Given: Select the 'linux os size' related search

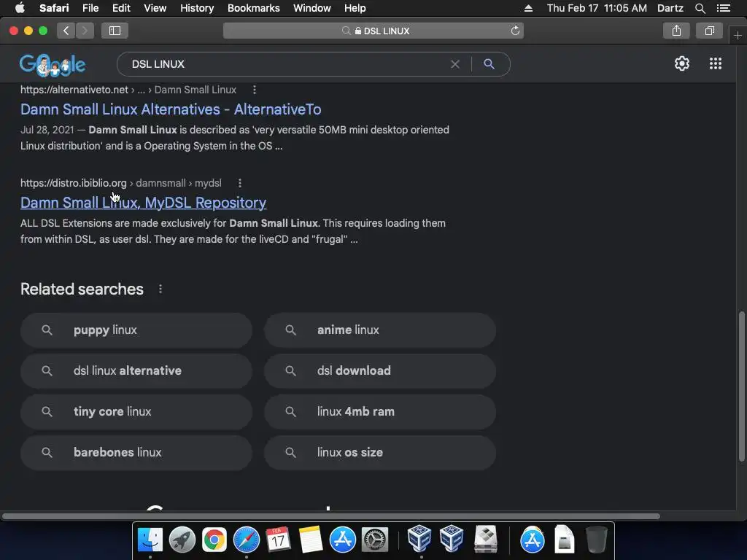Looking at the screenshot, I should [380, 453].
